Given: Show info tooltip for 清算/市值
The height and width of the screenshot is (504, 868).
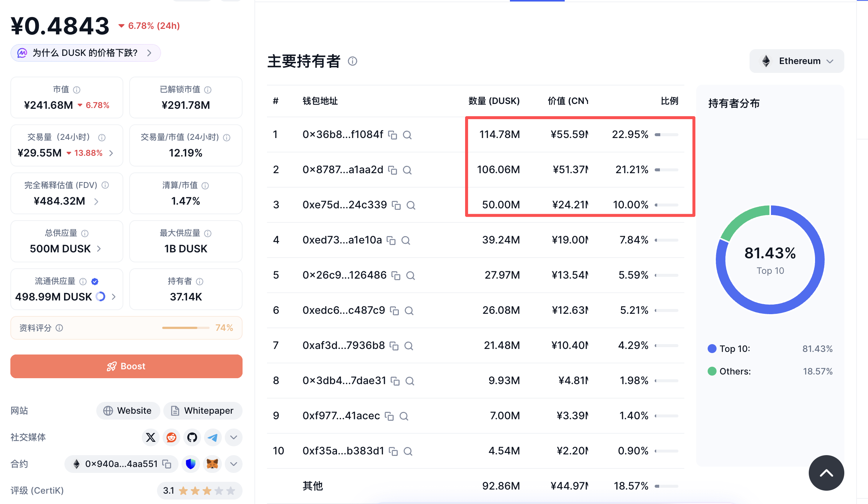Looking at the screenshot, I should coord(205,186).
